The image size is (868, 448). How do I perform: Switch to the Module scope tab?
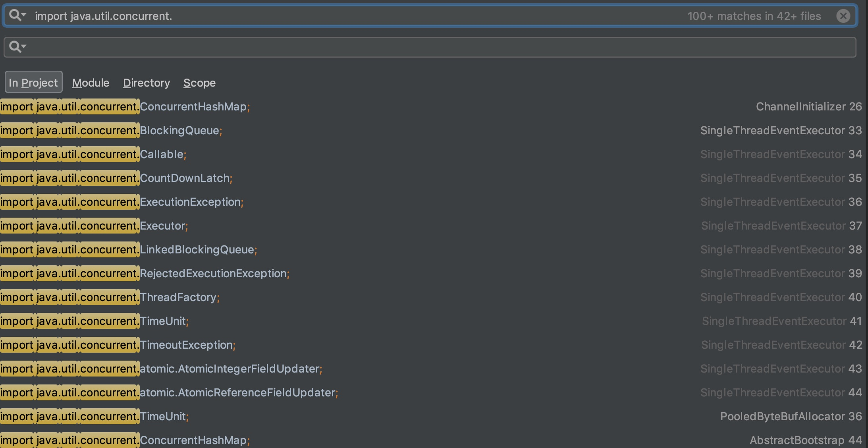tap(91, 83)
